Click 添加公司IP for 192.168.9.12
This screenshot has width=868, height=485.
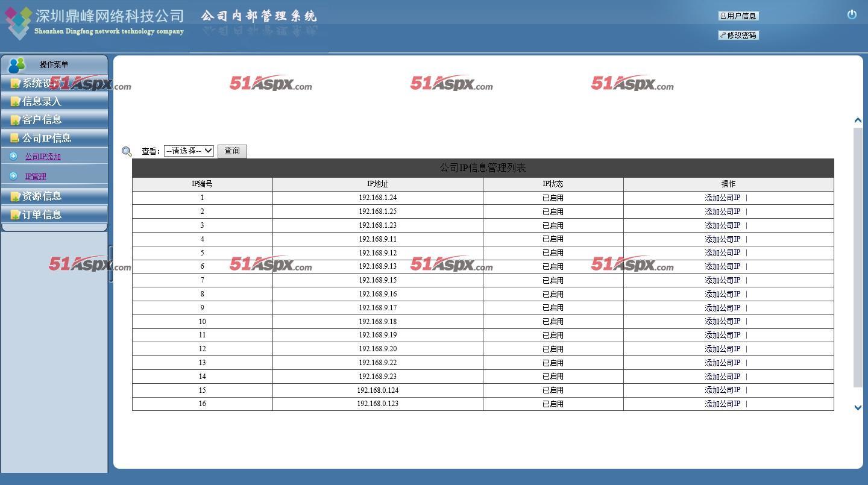pyautogui.click(x=723, y=252)
